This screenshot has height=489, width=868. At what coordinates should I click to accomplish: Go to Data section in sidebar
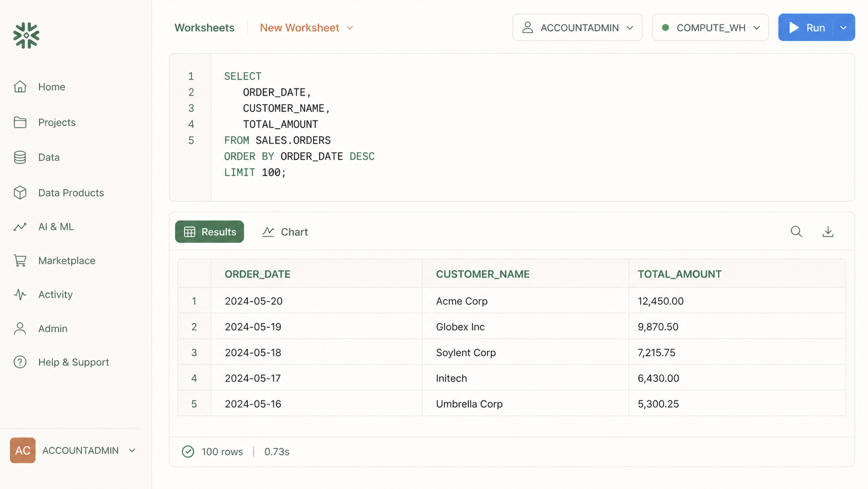click(48, 157)
